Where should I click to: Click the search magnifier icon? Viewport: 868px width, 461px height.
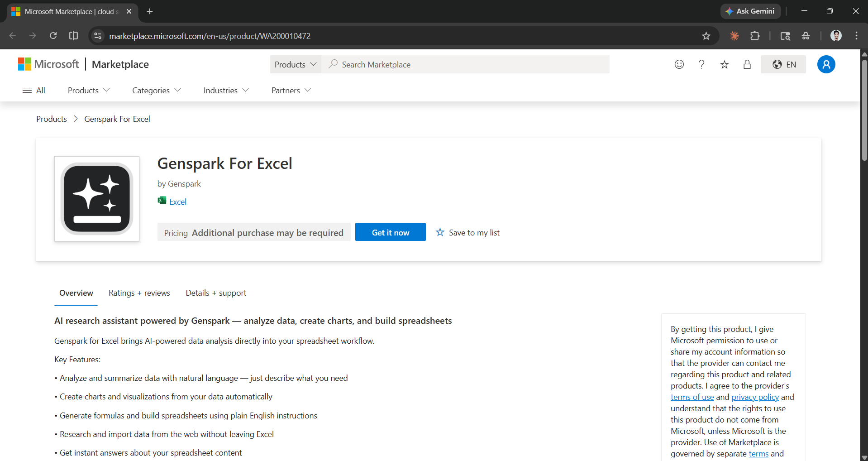point(333,64)
